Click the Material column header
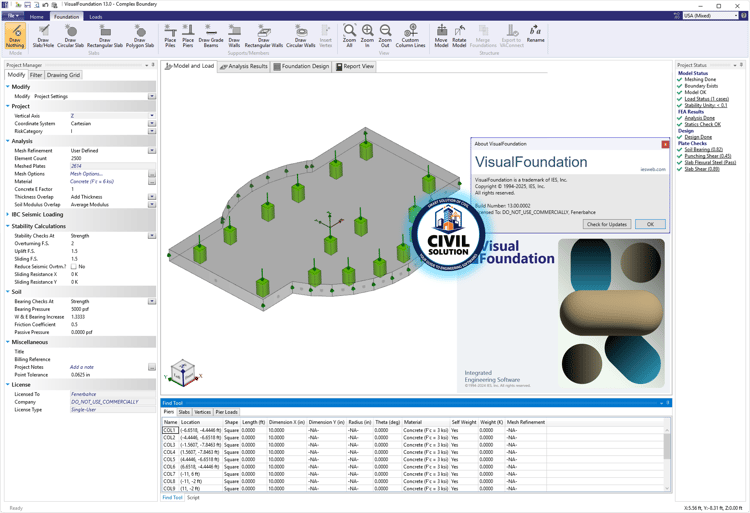The image size is (750, 513). pos(425,422)
